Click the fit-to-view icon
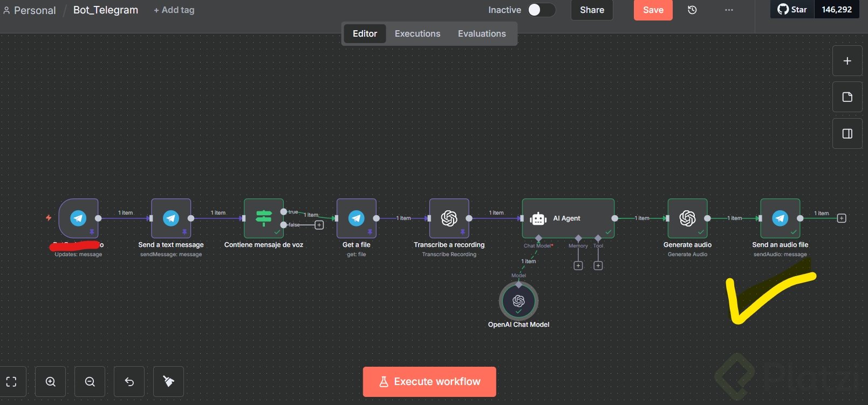This screenshot has width=868, height=405. click(x=11, y=382)
